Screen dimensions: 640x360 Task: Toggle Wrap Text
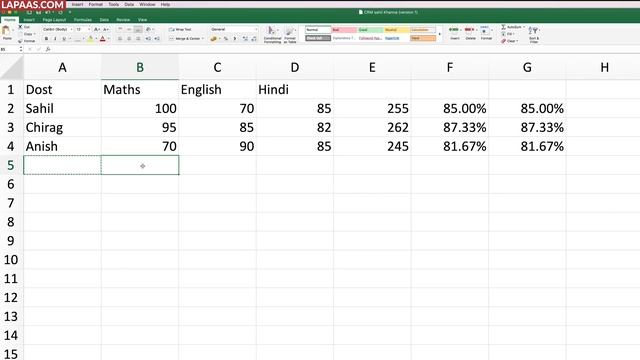[x=180, y=29]
